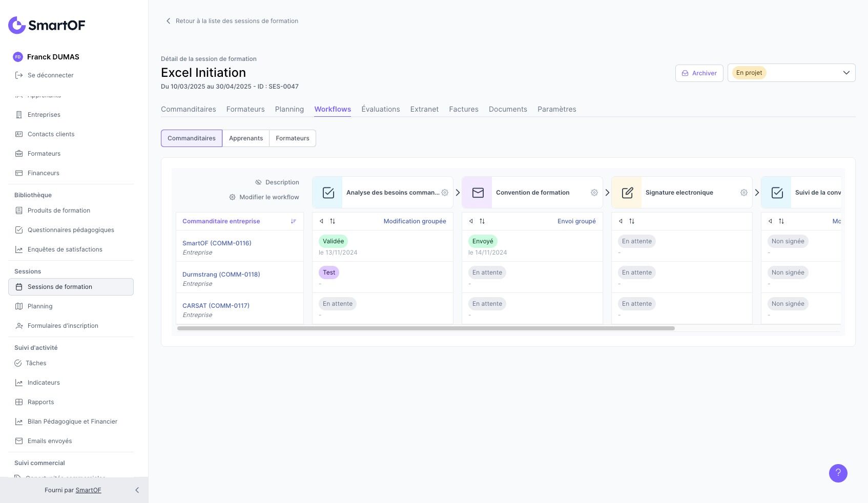Open the Paramètres tab
This screenshot has height=503, width=868.
tap(557, 109)
